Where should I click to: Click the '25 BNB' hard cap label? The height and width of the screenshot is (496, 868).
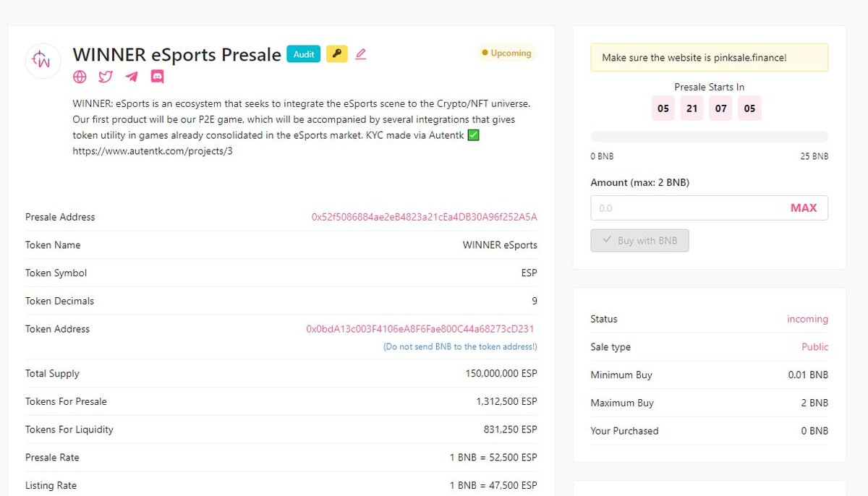[815, 156]
